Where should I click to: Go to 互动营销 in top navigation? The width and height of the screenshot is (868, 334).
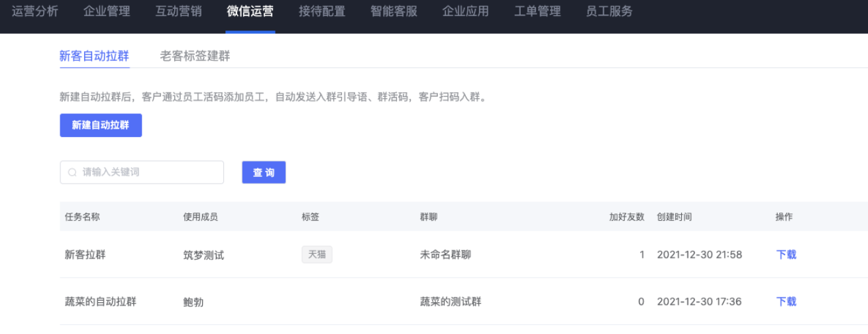[178, 11]
